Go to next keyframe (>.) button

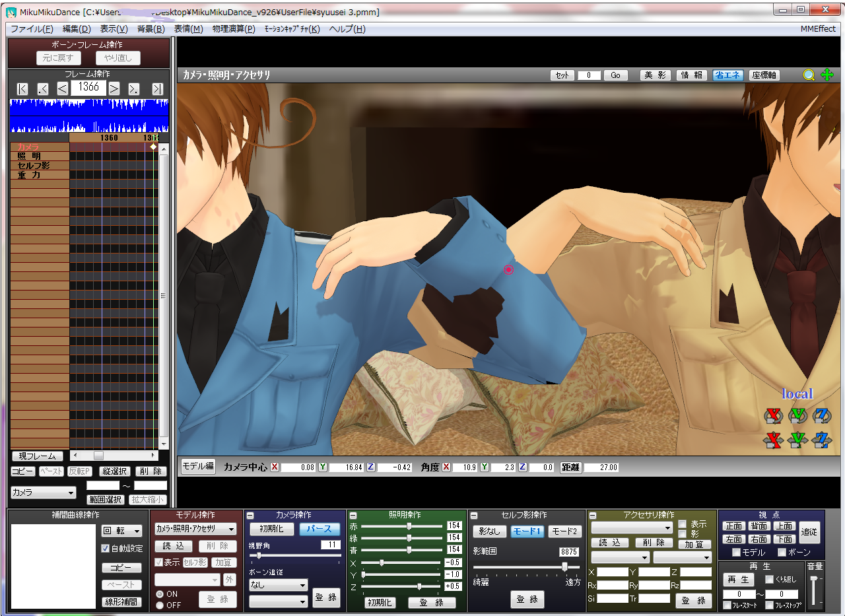(134, 88)
